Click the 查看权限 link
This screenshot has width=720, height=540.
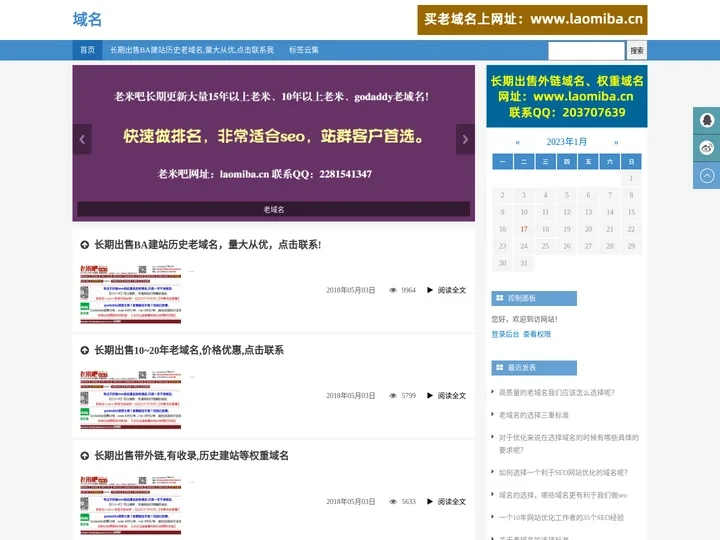(537, 334)
